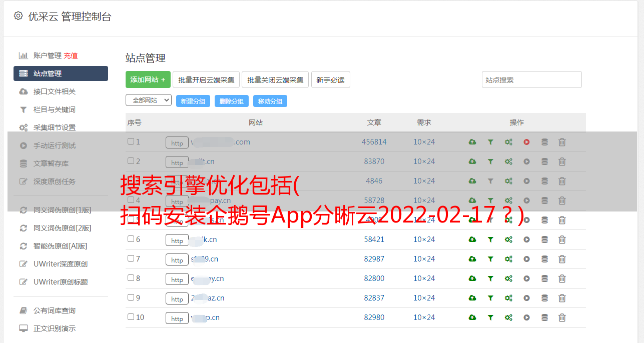
Task: Click cloud upload icon in row 8
Action: click(x=472, y=278)
